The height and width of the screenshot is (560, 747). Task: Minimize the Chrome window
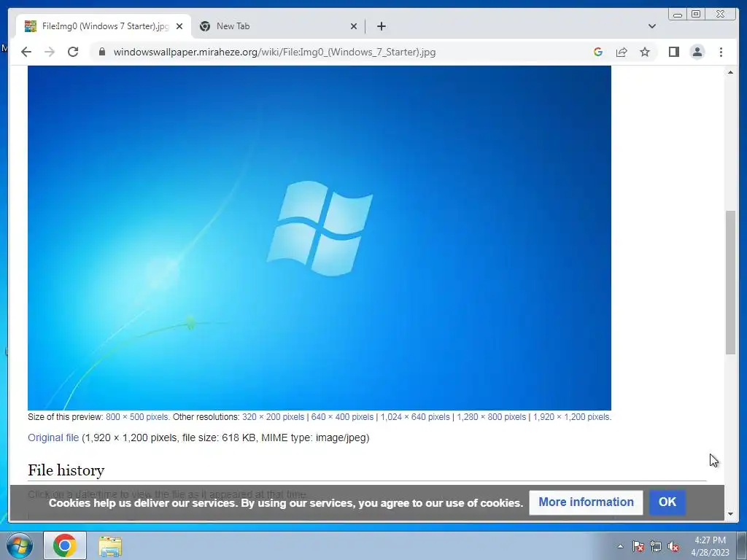pos(678,15)
